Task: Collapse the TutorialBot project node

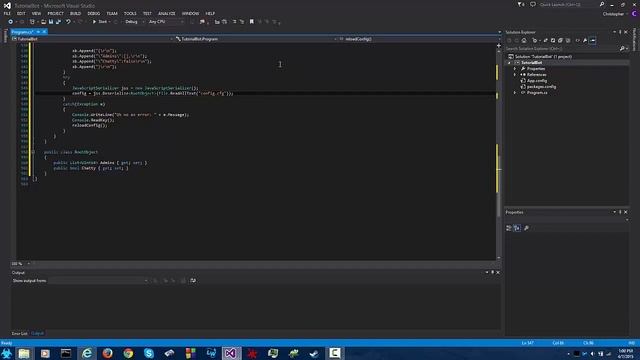Action: click(509, 63)
